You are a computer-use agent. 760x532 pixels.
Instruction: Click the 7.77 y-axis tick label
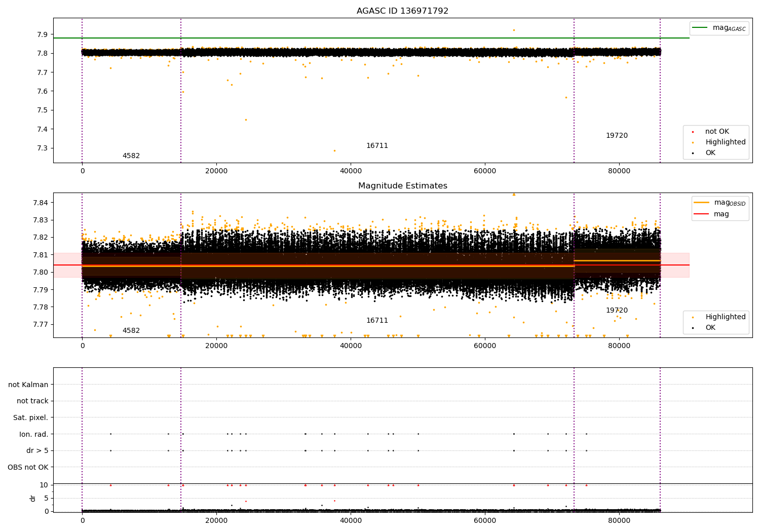click(41, 324)
